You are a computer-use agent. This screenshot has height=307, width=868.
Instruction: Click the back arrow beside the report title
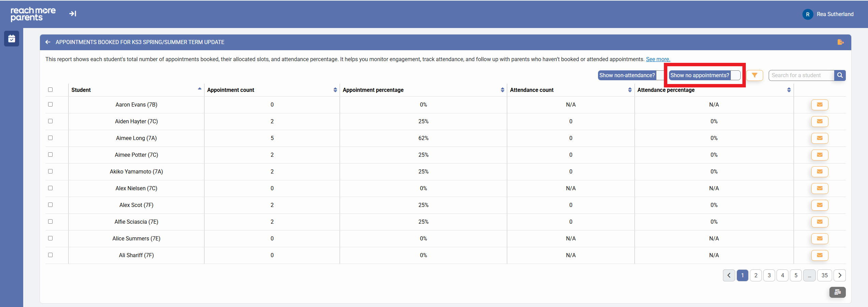click(48, 42)
